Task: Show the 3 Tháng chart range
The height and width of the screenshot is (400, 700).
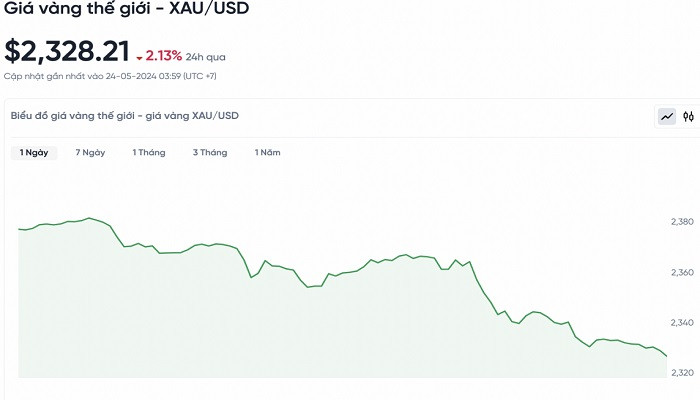Action: pos(210,153)
